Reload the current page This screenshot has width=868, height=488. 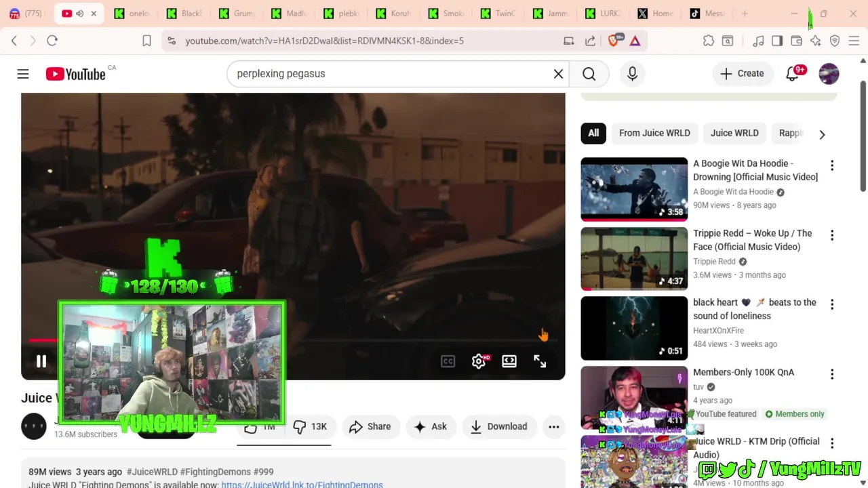click(52, 41)
